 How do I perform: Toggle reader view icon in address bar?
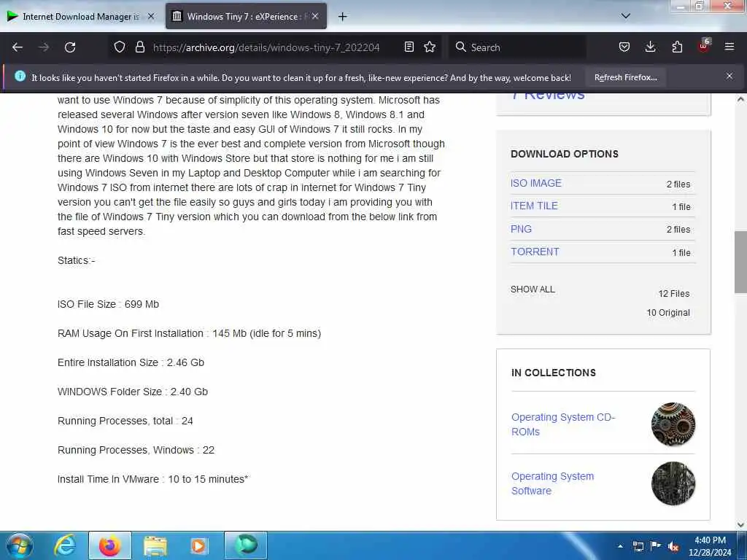(x=409, y=47)
